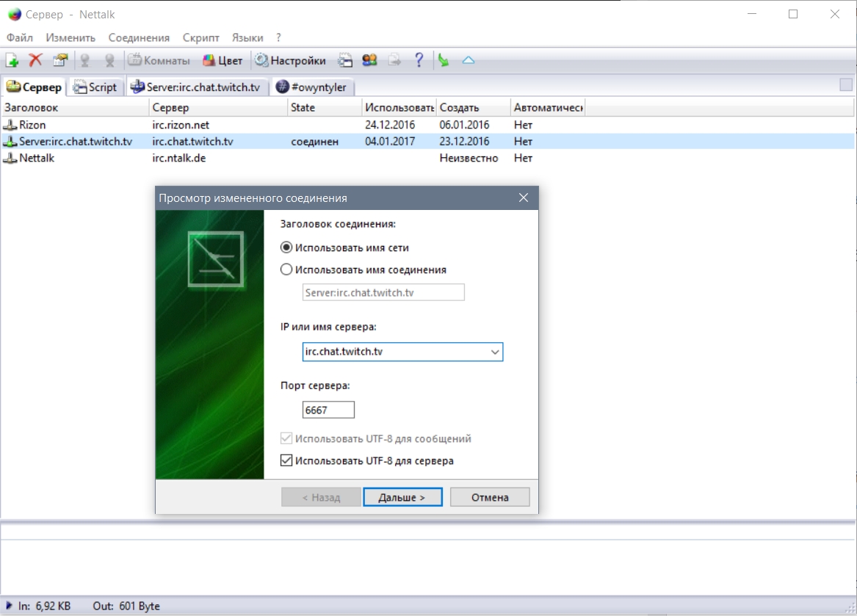Click the Цвет color toolbar button
The height and width of the screenshot is (616, 857).
pyautogui.click(x=223, y=60)
